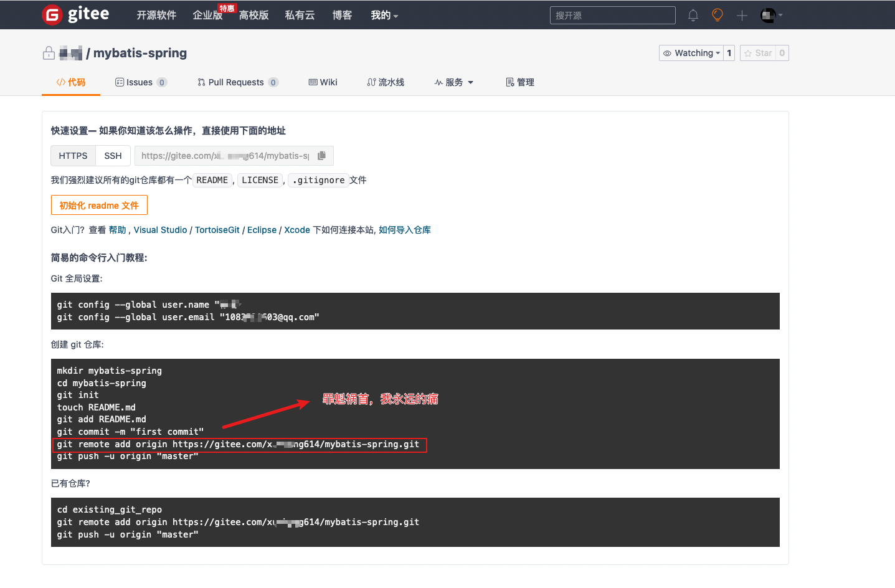Image resolution: width=895 pixels, height=588 pixels.
Task: Go to 企业版 in top navigation
Action: [x=207, y=15]
